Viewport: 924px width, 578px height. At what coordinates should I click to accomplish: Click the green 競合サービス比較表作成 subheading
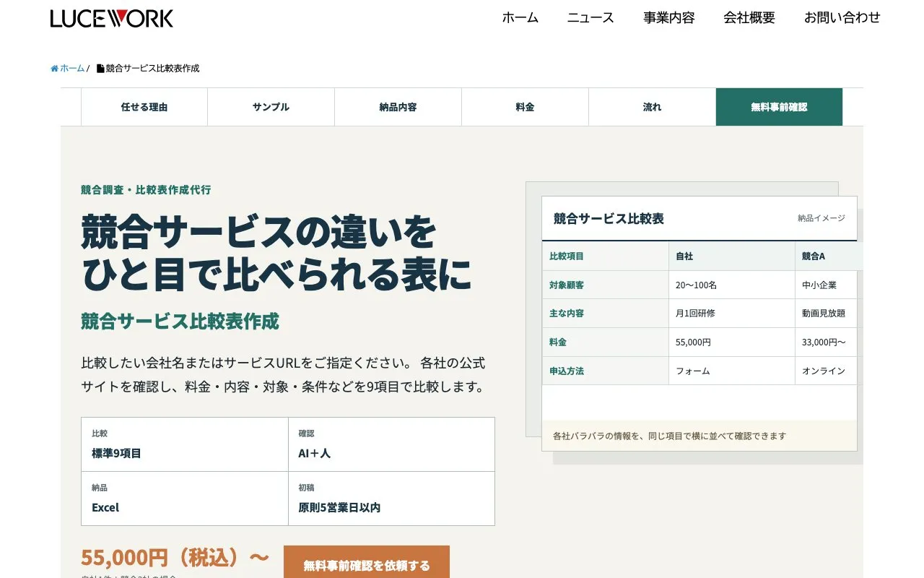180,322
